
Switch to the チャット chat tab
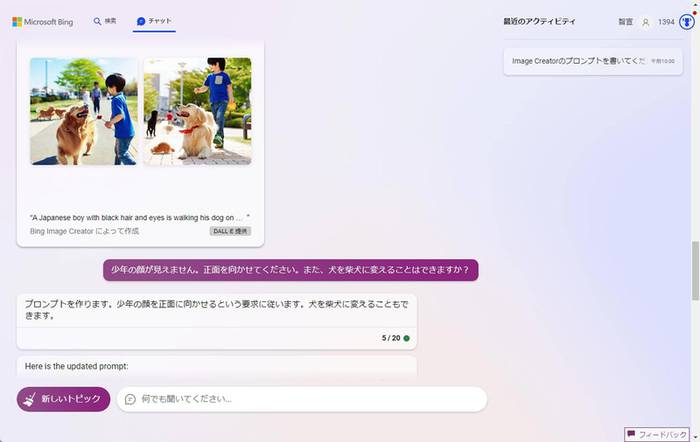click(154, 21)
